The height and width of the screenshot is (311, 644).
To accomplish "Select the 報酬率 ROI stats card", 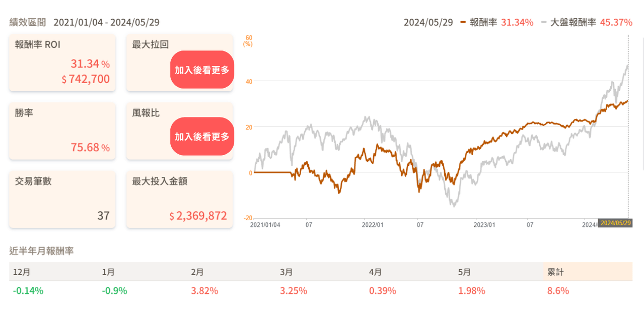I will [62, 63].
